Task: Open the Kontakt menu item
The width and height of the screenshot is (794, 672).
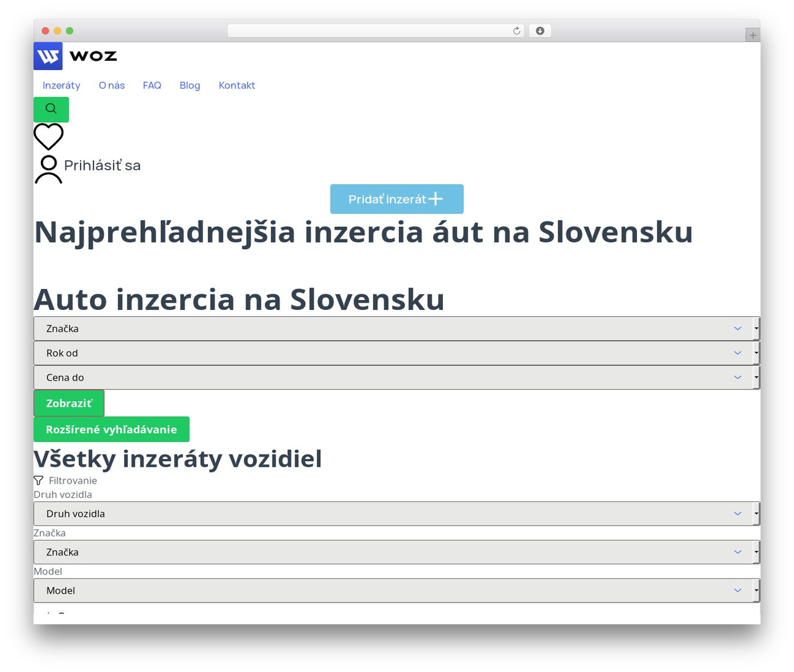Action: tap(237, 86)
